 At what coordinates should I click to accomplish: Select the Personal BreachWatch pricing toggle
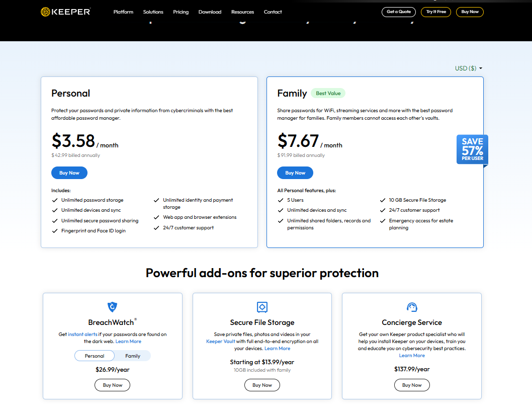[x=95, y=356]
